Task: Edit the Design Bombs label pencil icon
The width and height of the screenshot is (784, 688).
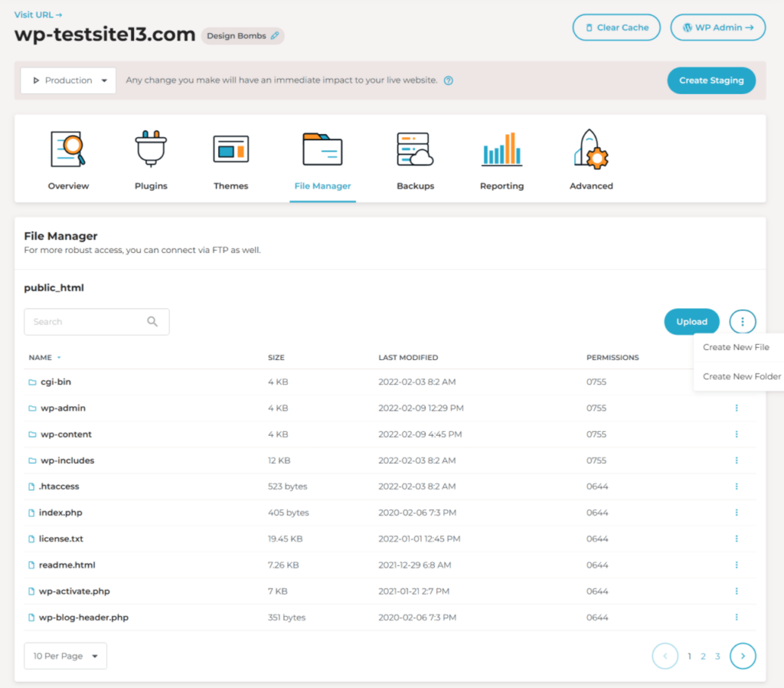Action: pos(275,35)
